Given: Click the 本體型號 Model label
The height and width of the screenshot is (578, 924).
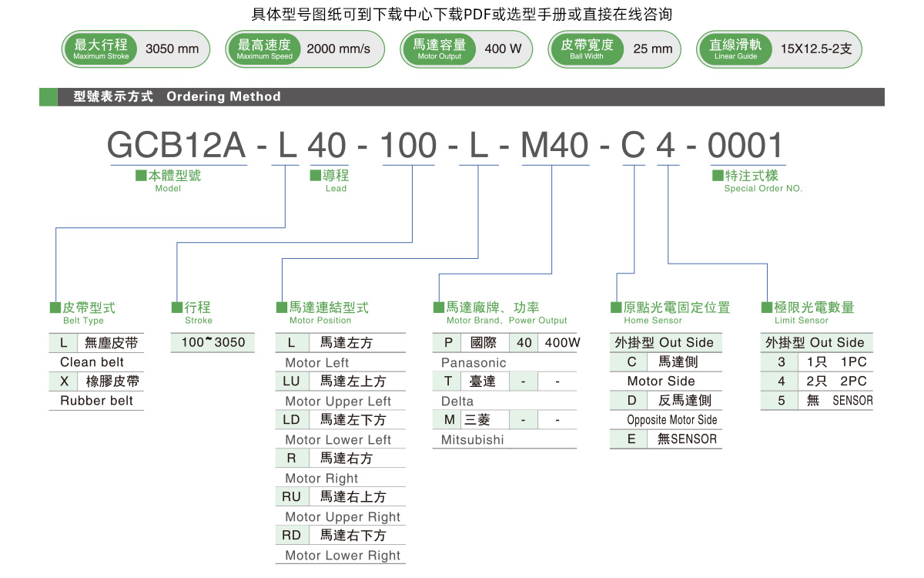Looking at the screenshot, I should pos(168,180).
